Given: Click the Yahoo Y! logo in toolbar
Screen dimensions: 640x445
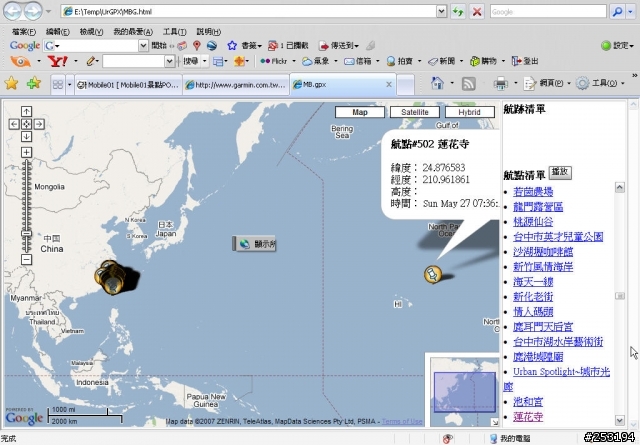Looking at the screenshot, I should coord(58,61).
